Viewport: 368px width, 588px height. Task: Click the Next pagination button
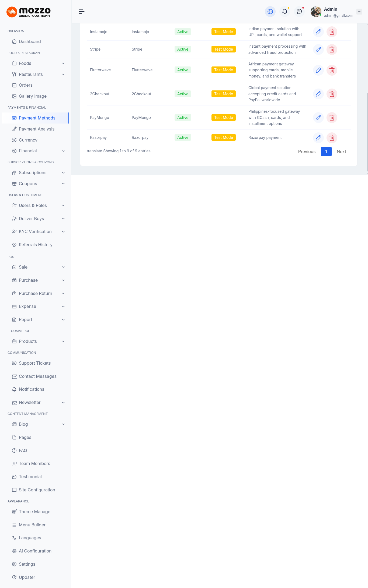[x=341, y=152]
